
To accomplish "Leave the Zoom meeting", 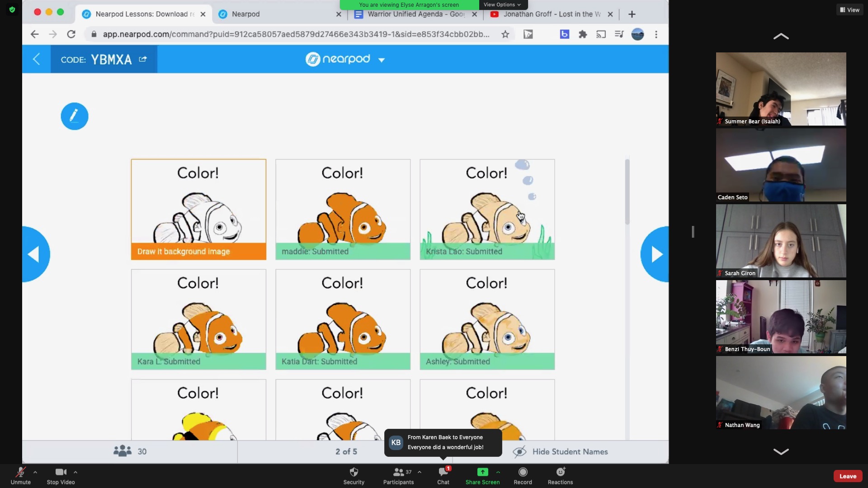I will (x=848, y=476).
